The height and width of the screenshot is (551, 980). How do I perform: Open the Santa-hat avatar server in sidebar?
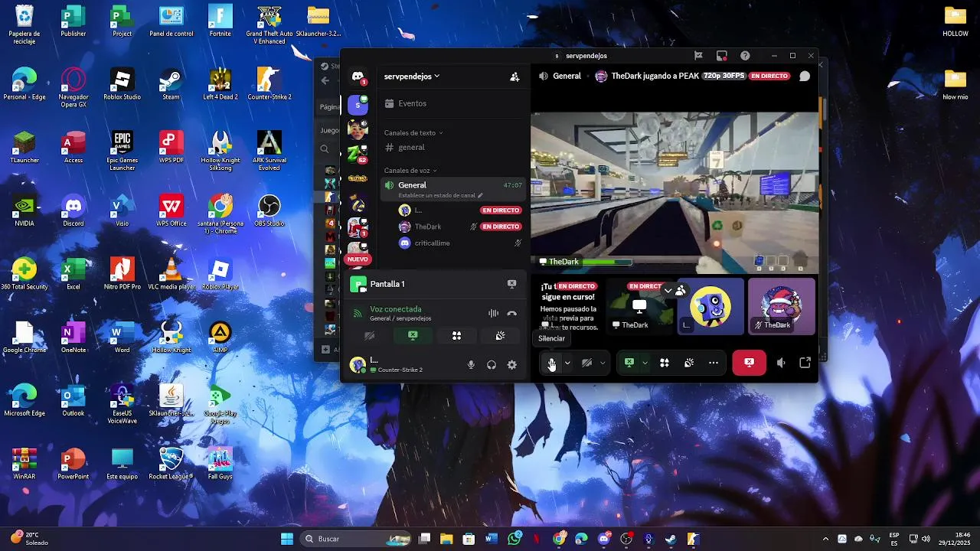[358, 227]
